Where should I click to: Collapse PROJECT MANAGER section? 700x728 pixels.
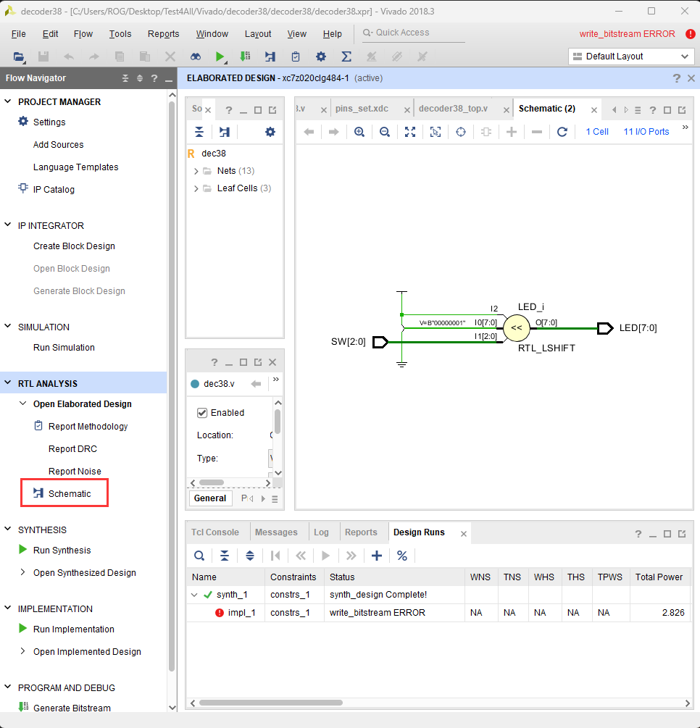(8, 101)
